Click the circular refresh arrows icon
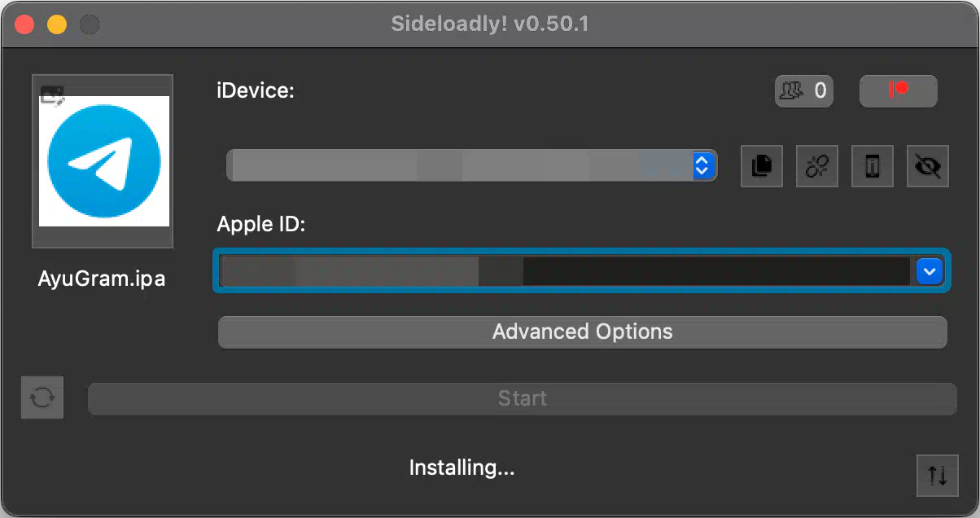Image resolution: width=980 pixels, height=518 pixels. click(x=42, y=397)
